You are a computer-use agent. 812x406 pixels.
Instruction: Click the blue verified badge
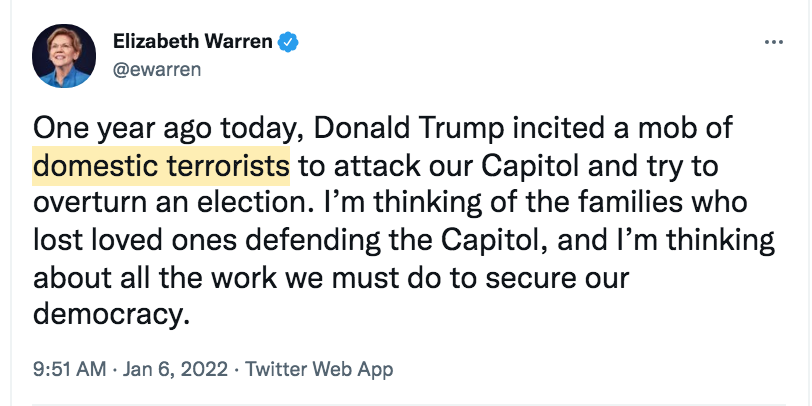tap(290, 43)
